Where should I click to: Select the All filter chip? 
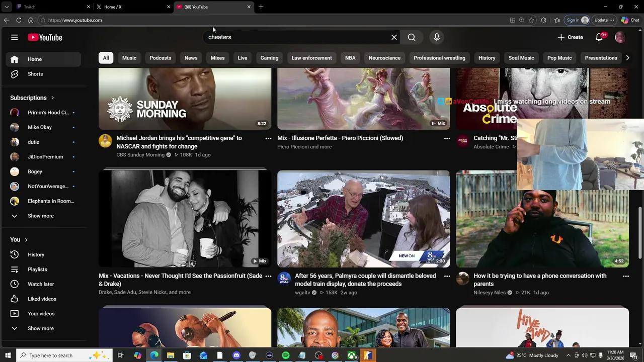(x=106, y=58)
